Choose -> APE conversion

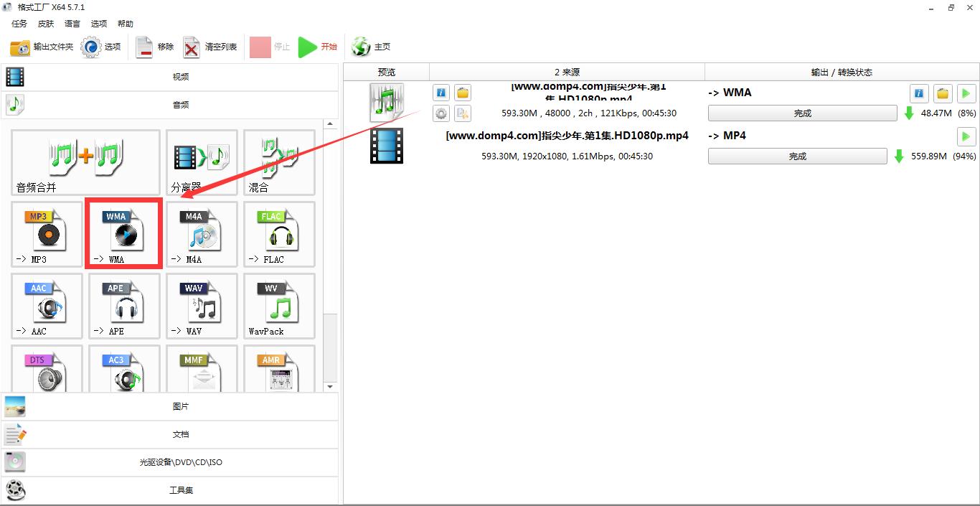tap(124, 306)
